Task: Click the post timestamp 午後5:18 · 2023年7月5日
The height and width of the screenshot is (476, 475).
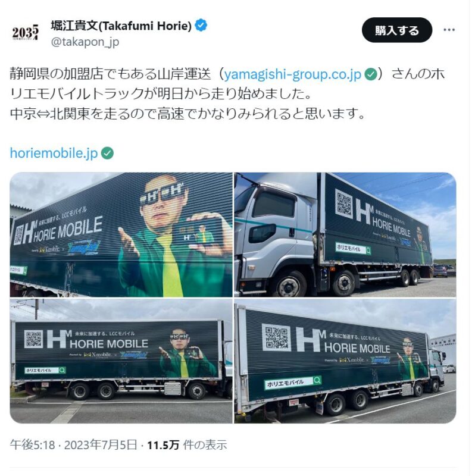Action: [73, 445]
